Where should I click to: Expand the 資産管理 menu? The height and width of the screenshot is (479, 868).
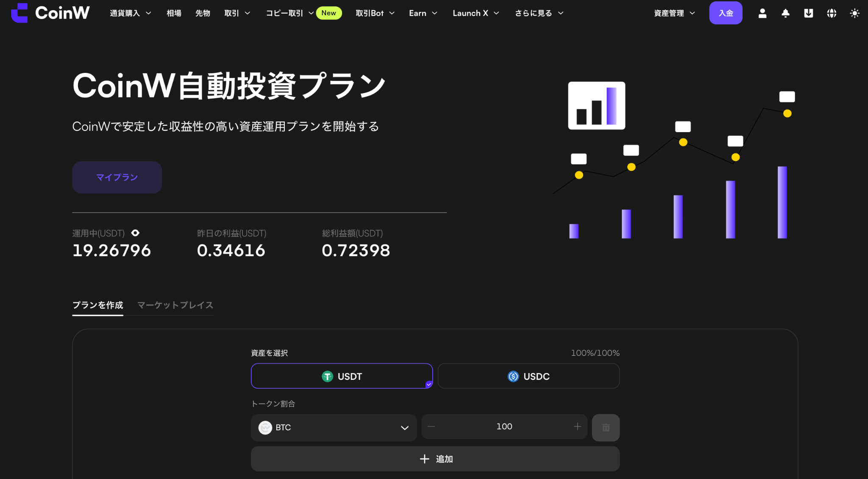[674, 13]
